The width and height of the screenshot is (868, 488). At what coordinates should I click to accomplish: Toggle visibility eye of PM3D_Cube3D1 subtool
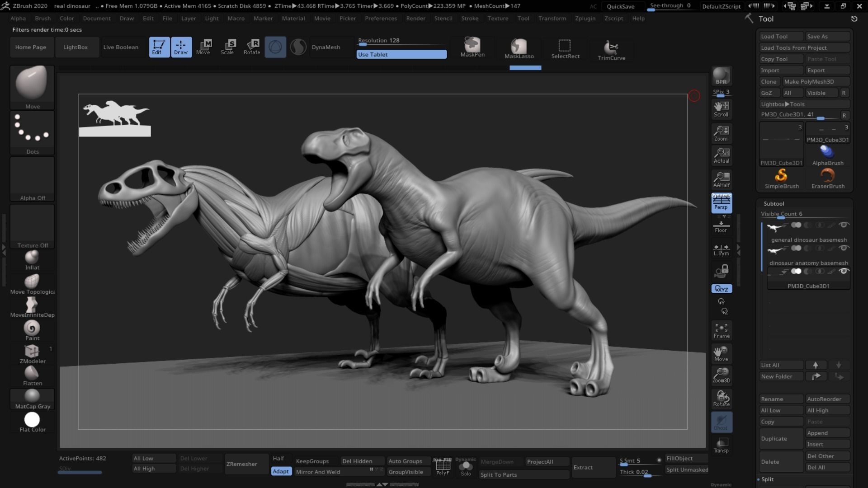tap(844, 271)
